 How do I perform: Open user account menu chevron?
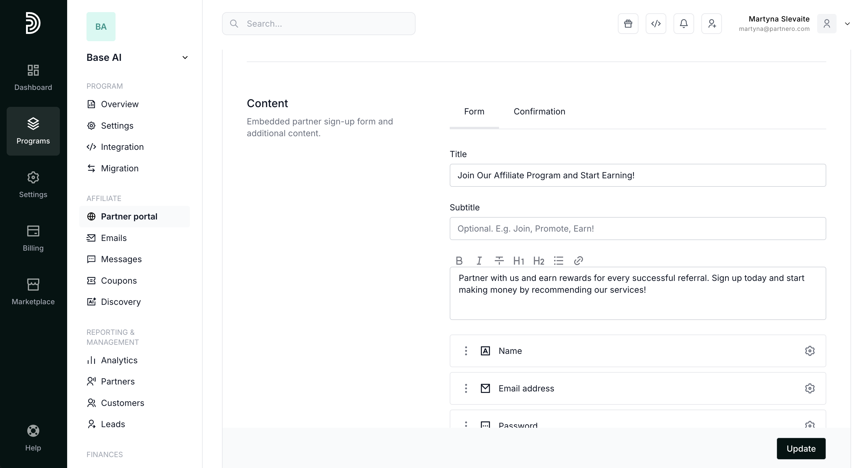(847, 24)
